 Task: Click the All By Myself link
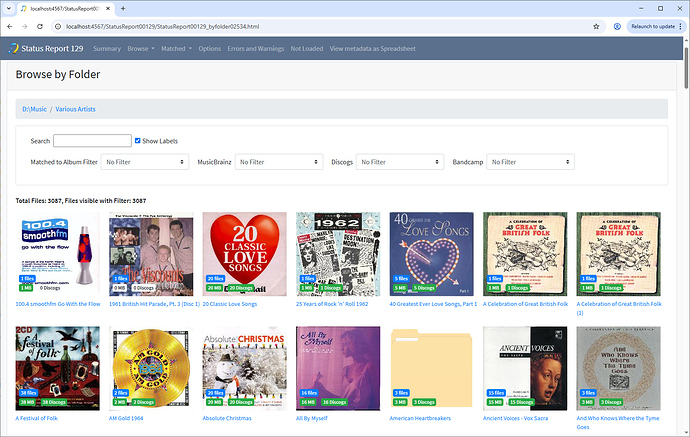coord(312,418)
